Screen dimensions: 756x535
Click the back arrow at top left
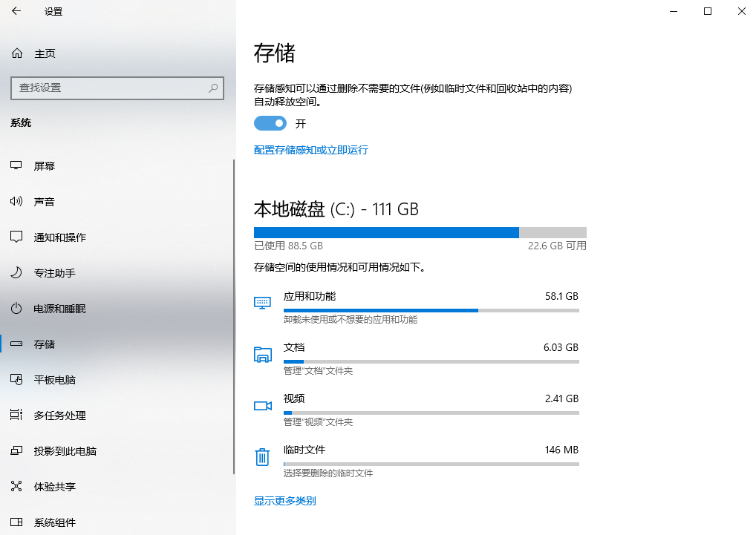(x=16, y=11)
